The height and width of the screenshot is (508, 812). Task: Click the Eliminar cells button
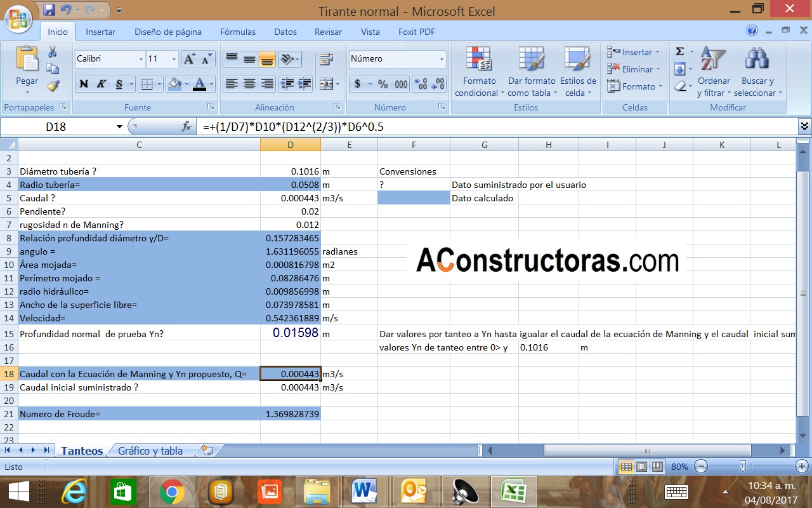coord(634,69)
